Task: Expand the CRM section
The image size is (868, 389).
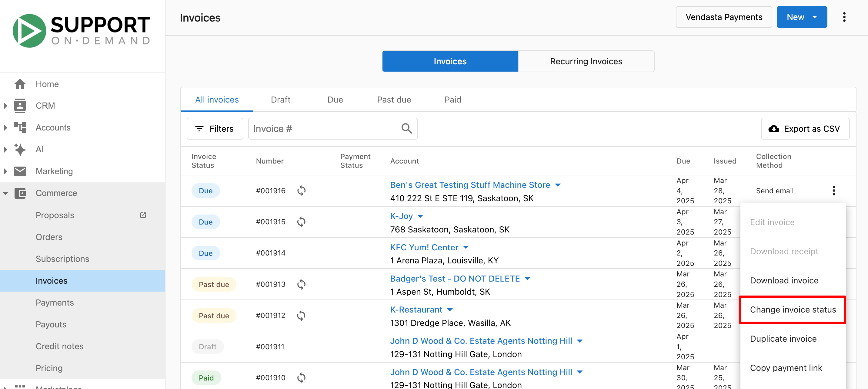Action: point(5,106)
